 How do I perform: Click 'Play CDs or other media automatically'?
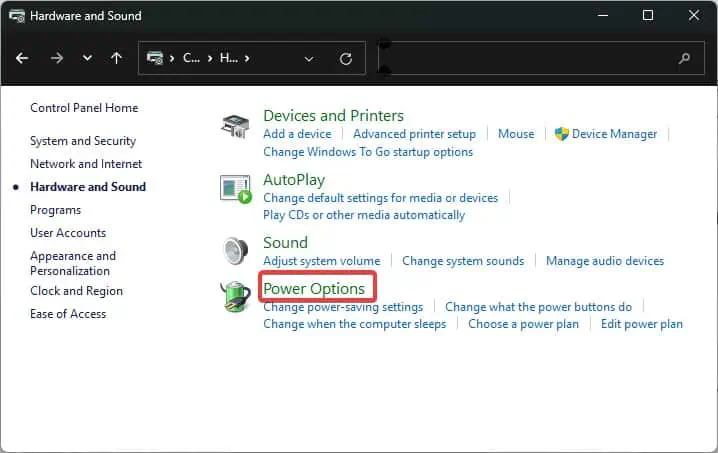click(364, 215)
